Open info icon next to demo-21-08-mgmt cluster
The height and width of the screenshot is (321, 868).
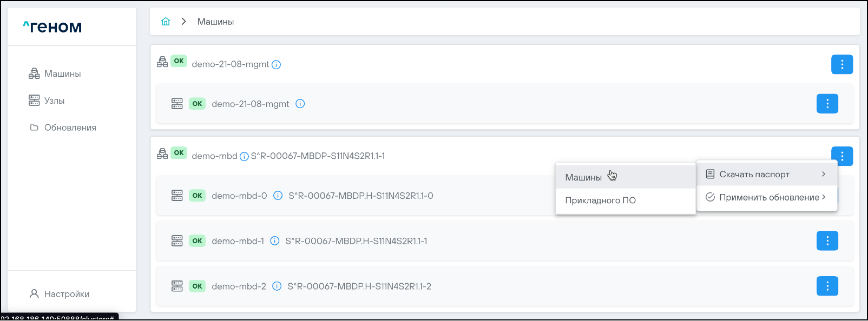(x=276, y=65)
